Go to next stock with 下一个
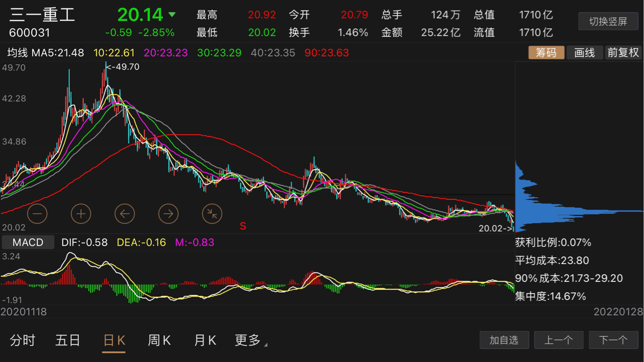Screen dimensions: 644x362 [x=613, y=340]
